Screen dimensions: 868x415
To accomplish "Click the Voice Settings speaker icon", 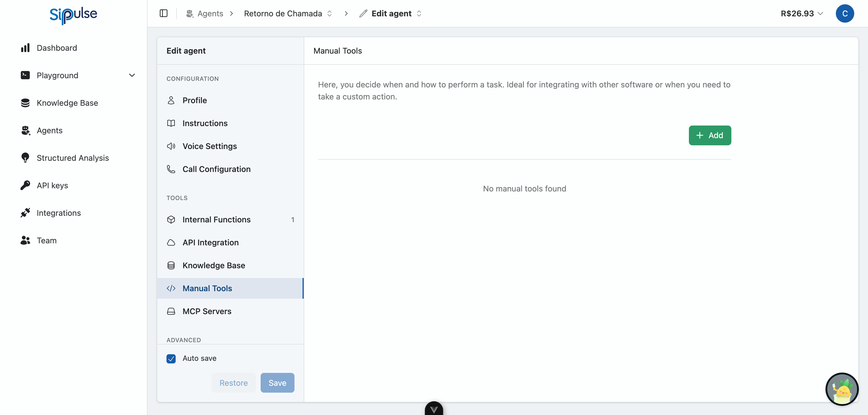I will click(171, 146).
